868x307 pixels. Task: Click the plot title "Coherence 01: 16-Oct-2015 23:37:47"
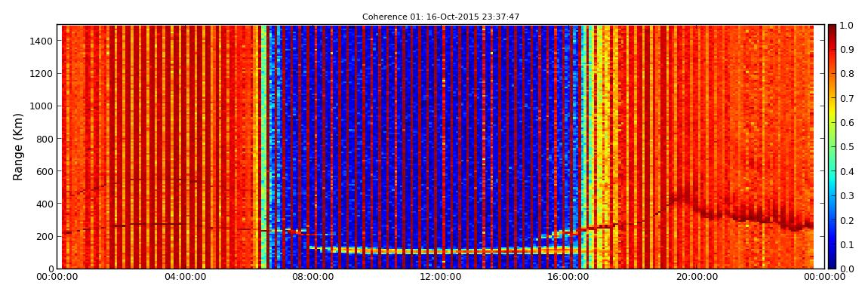pyautogui.click(x=441, y=17)
